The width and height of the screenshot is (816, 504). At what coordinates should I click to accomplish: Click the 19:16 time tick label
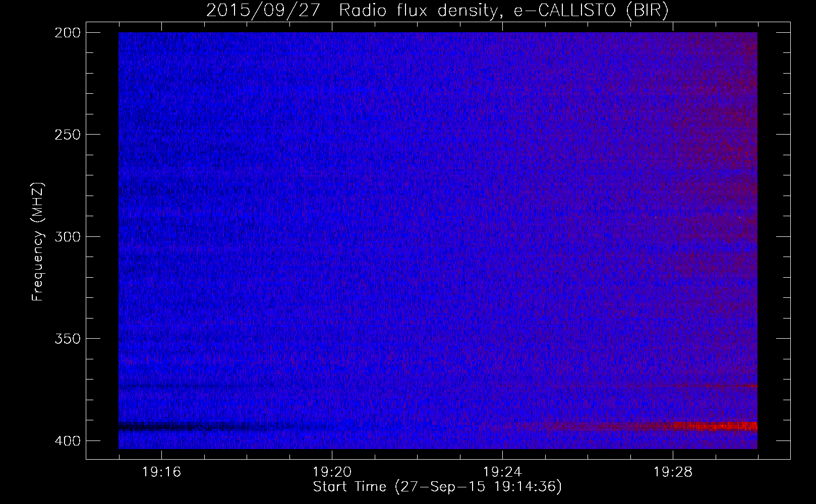coord(161,472)
